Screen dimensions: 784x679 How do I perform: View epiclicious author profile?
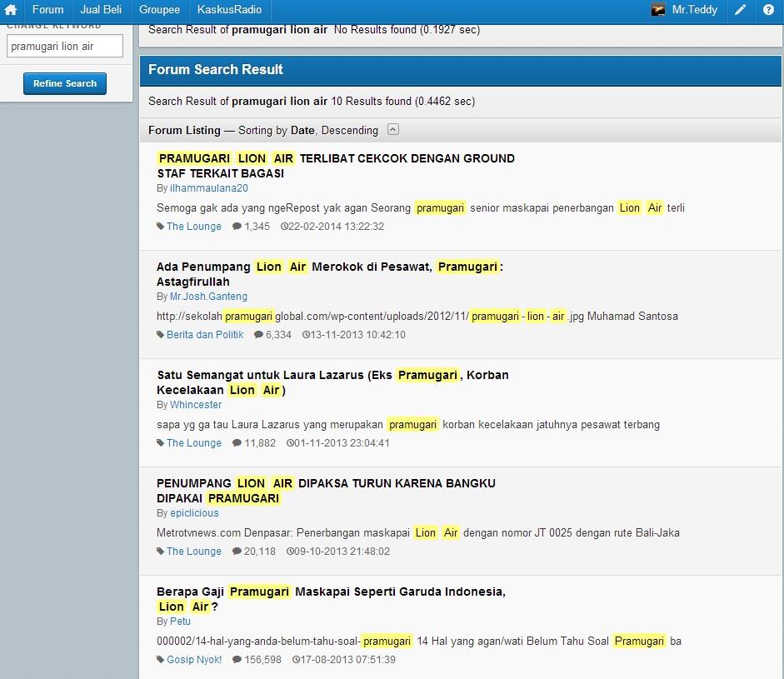click(x=194, y=513)
